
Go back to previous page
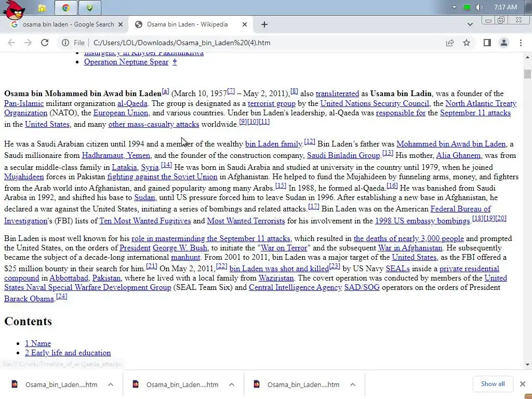click(x=11, y=43)
